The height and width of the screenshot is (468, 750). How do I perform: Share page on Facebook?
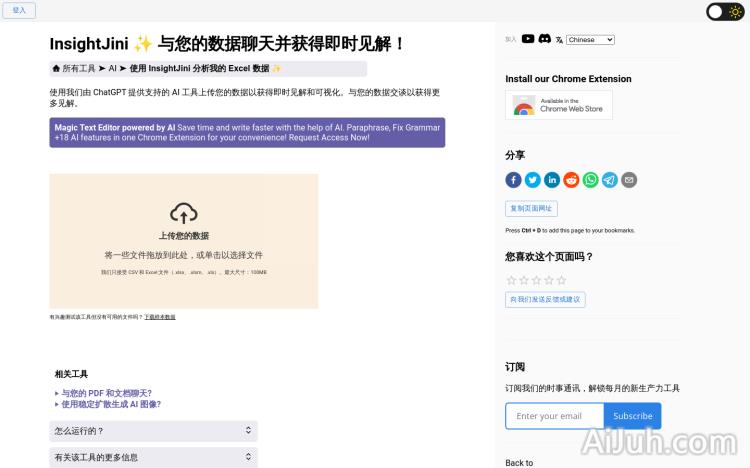point(513,180)
